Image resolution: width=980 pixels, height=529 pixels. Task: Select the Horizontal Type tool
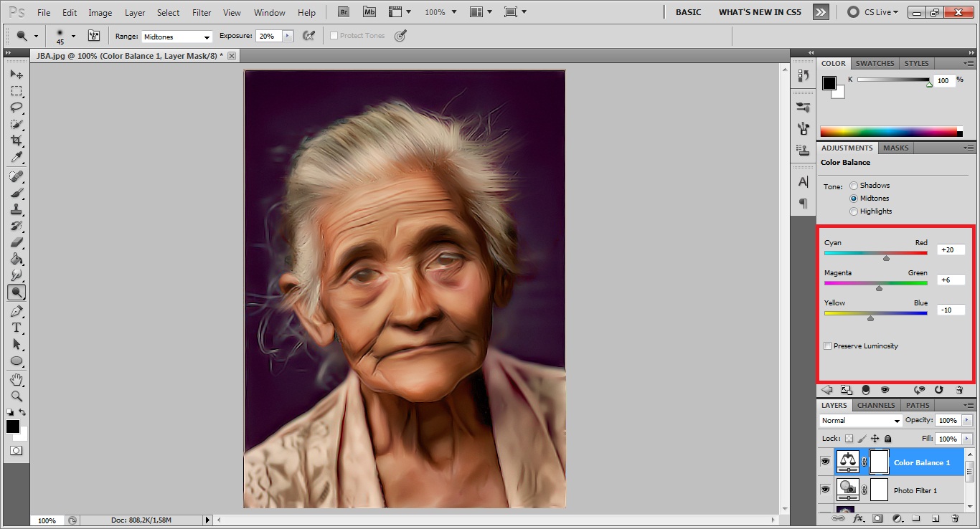(x=16, y=328)
